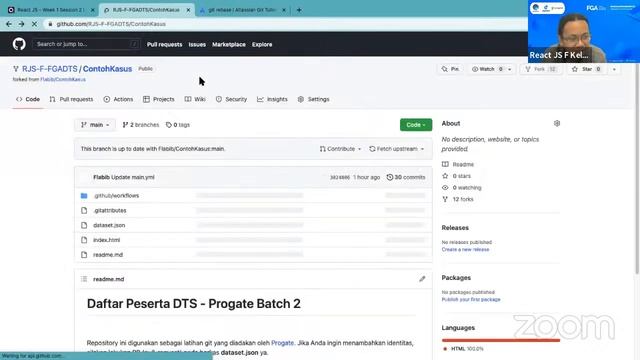The image size is (640, 360).
Task: Select the Settings tab
Action: (x=313, y=99)
